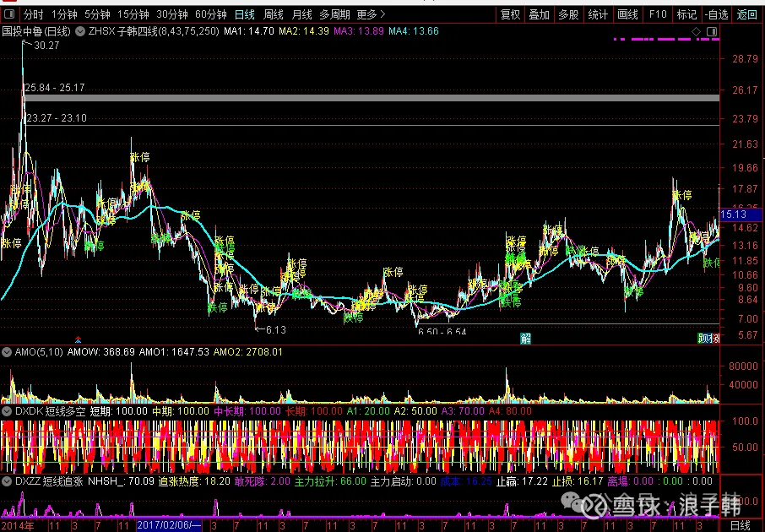
Task: Click the 止损: 16.17 readout
Action: click(x=578, y=481)
